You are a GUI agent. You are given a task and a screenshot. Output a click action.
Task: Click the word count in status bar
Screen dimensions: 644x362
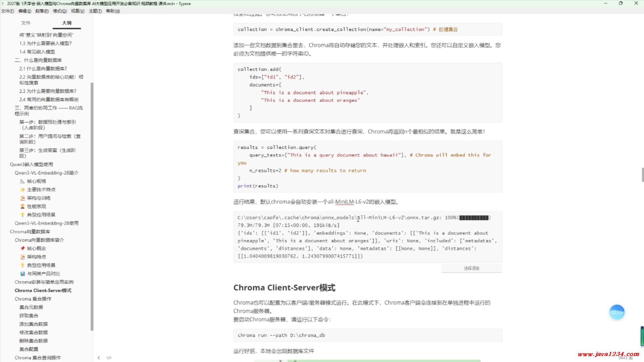pos(625,358)
